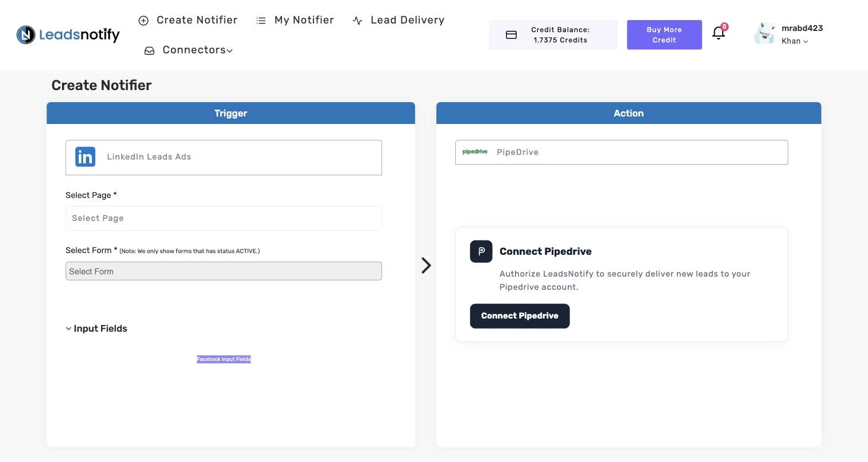Image resolution: width=868 pixels, height=462 pixels.
Task: Click the Create Notifier page heading
Action: pyautogui.click(x=102, y=86)
